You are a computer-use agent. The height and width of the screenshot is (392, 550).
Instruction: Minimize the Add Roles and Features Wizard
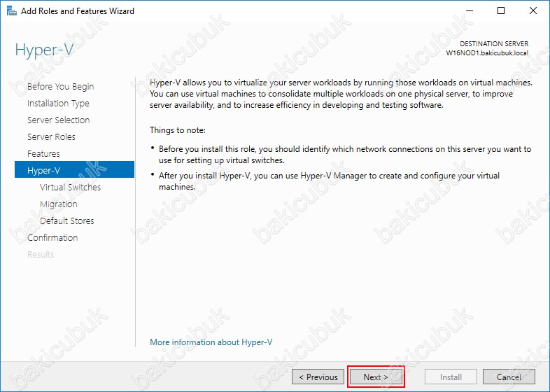click(x=467, y=11)
